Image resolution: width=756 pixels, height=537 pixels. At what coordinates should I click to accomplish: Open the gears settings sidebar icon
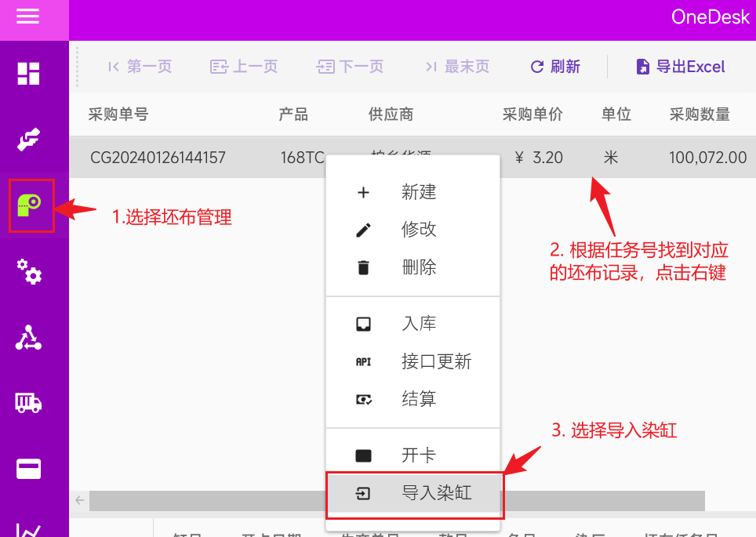coord(29,271)
